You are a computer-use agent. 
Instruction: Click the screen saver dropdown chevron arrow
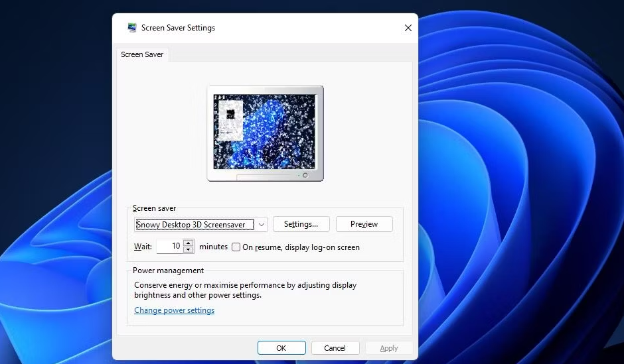[x=261, y=225]
